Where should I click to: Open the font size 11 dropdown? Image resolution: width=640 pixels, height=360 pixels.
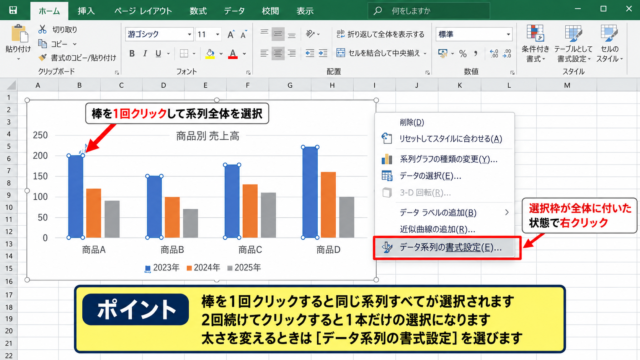tap(218, 34)
